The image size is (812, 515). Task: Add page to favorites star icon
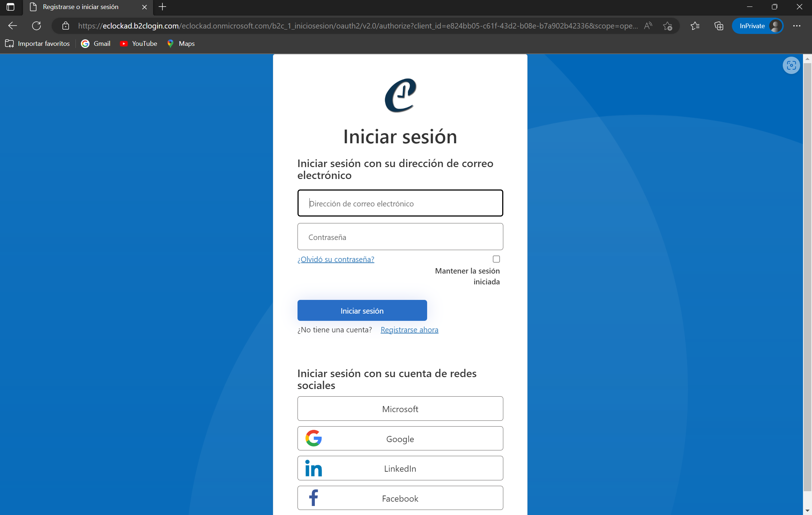tap(668, 26)
